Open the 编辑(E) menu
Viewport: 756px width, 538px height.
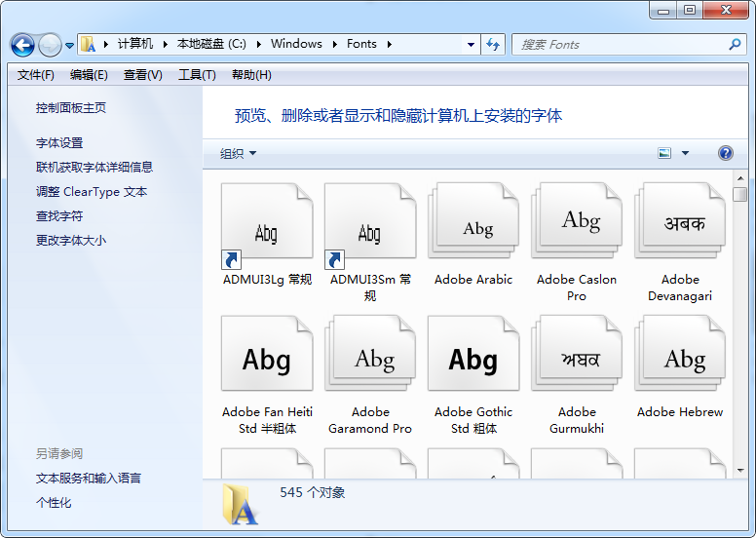pos(89,75)
